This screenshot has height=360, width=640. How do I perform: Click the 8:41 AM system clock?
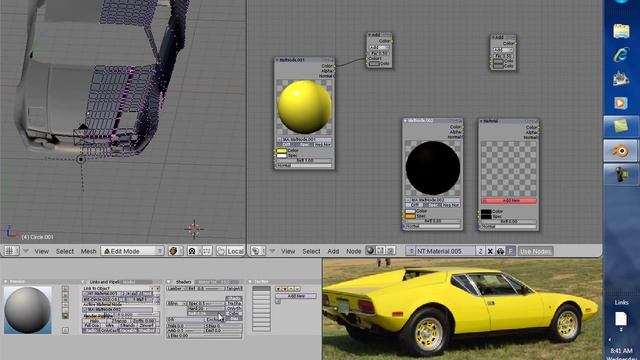pyautogui.click(x=621, y=351)
